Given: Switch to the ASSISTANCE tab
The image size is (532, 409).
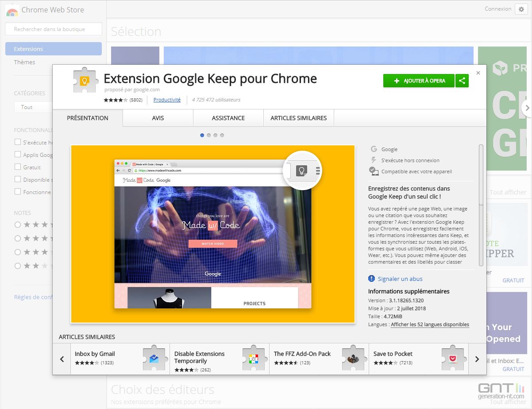Looking at the screenshot, I should click(228, 118).
